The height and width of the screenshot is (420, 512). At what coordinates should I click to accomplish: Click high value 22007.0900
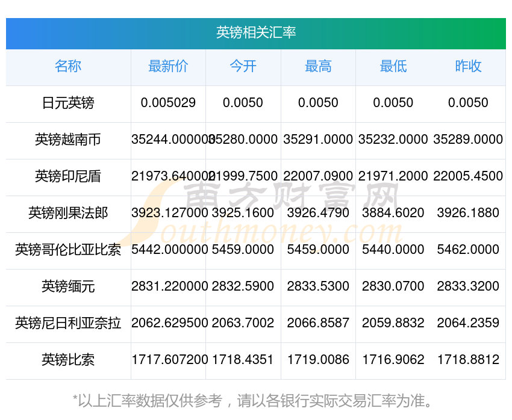318,176
